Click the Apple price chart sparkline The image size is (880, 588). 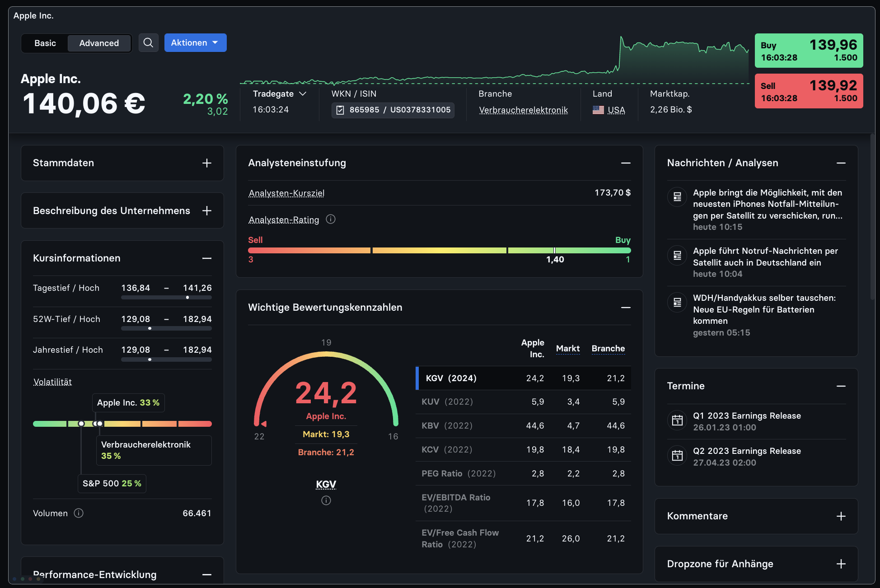pos(494,60)
